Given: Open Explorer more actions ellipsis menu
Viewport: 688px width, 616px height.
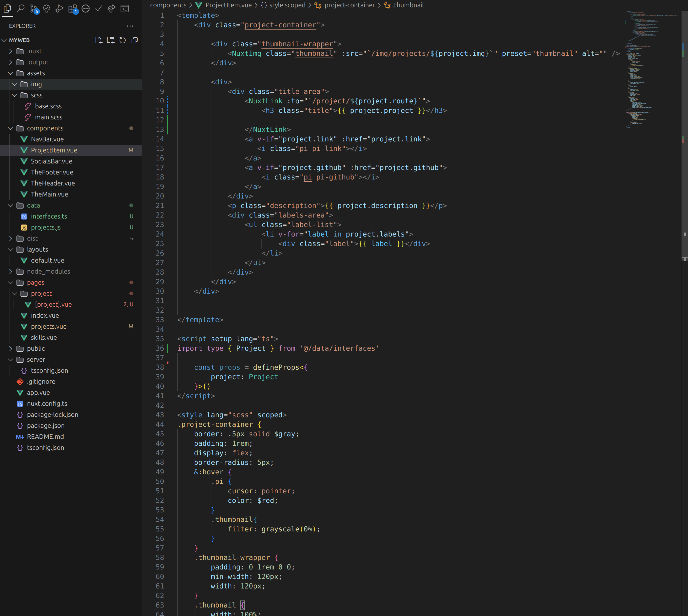Looking at the screenshot, I should (130, 26).
